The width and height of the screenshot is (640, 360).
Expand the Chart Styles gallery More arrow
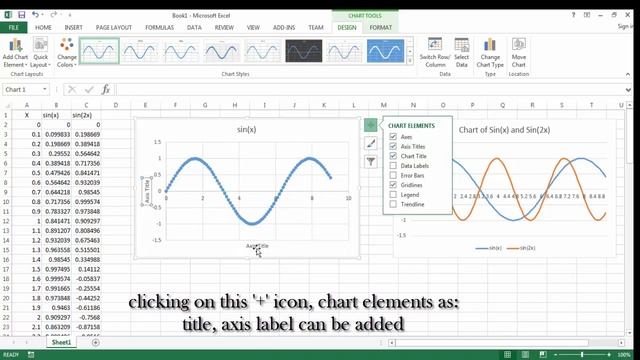(410, 61)
